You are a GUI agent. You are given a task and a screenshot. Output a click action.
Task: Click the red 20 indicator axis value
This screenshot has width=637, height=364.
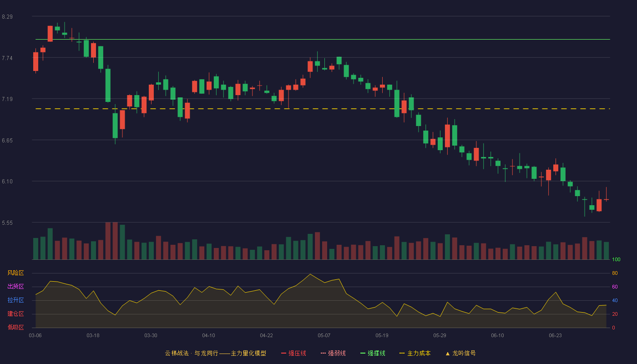pyautogui.click(x=615, y=314)
